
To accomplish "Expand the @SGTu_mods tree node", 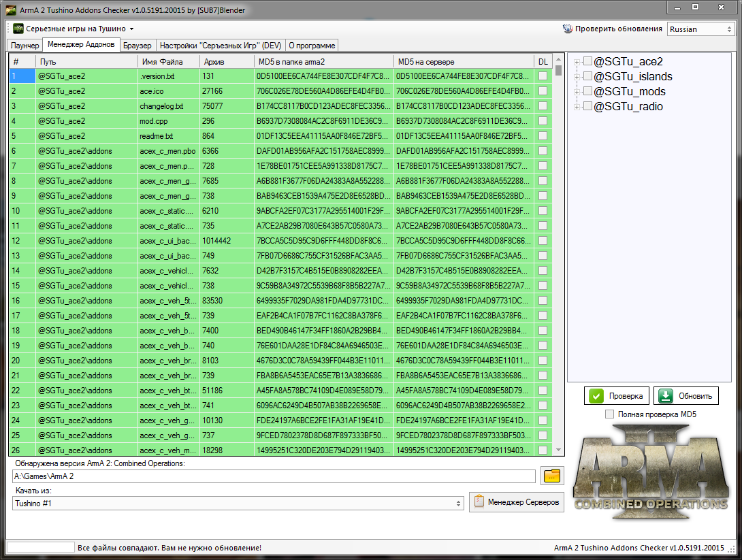I will tap(577, 92).
